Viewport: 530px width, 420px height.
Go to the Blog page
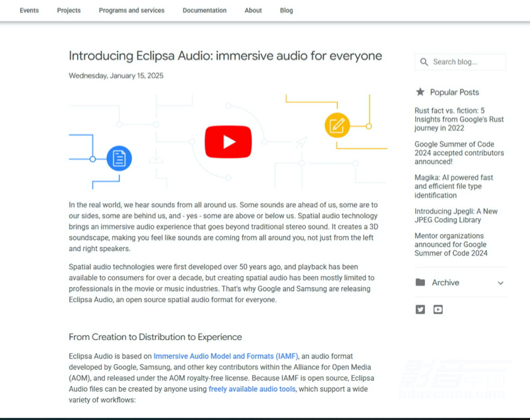286,10
